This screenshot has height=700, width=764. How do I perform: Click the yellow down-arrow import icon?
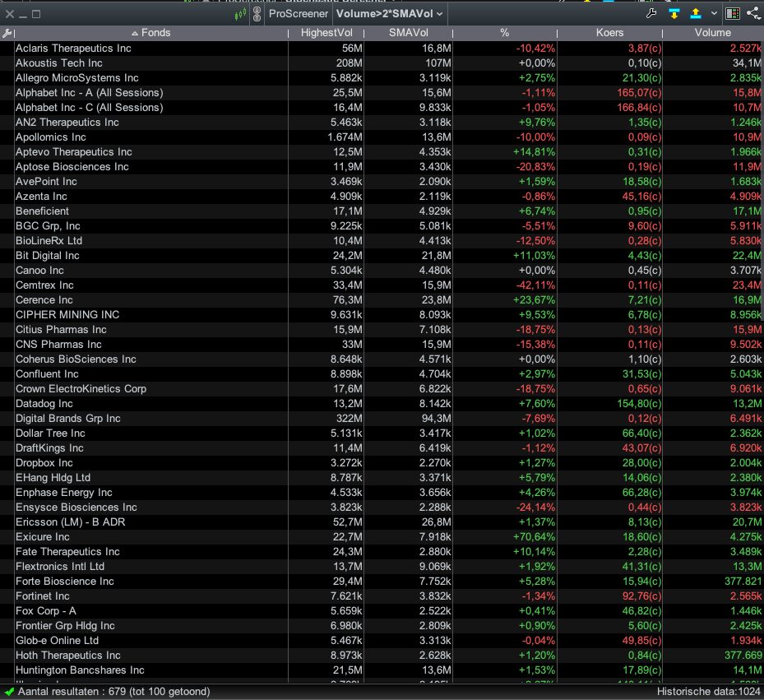point(674,14)
